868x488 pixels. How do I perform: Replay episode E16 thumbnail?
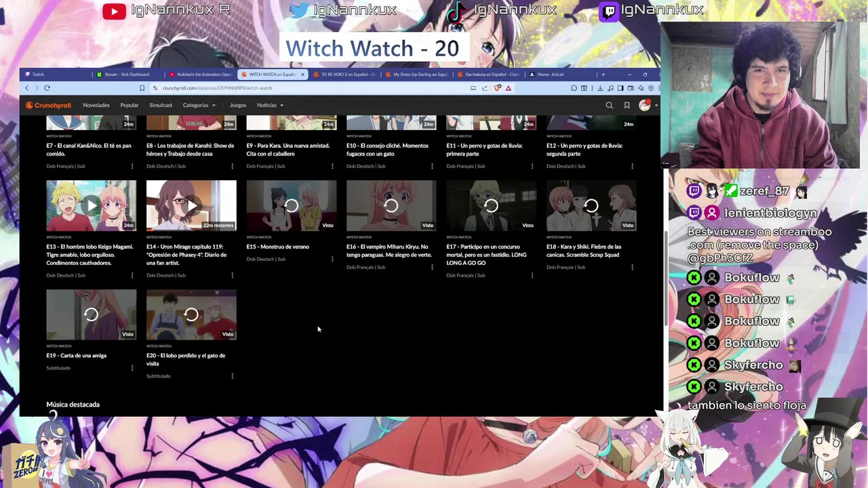coord(391,205)
